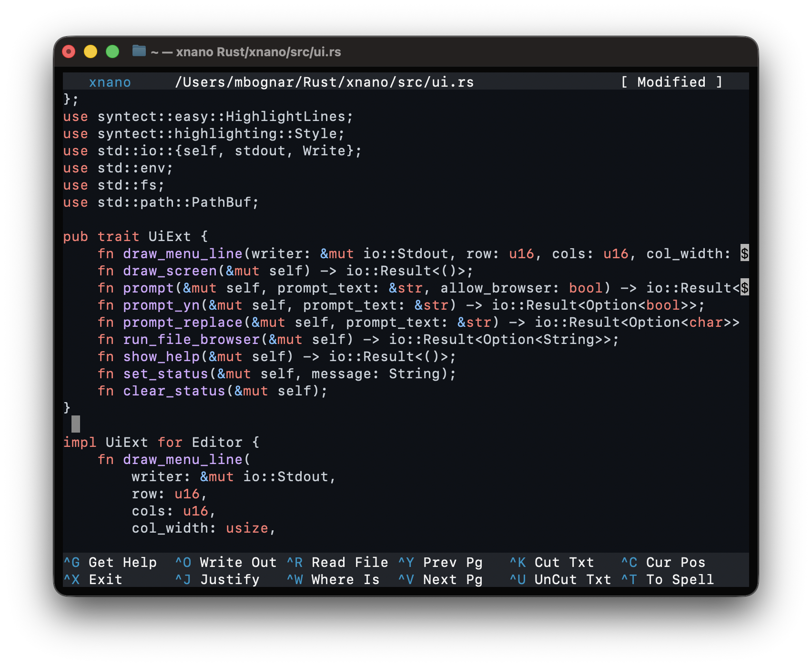
Task: Click 'draw_menu_line' in the trait declaration
Action: pos(183,253)
